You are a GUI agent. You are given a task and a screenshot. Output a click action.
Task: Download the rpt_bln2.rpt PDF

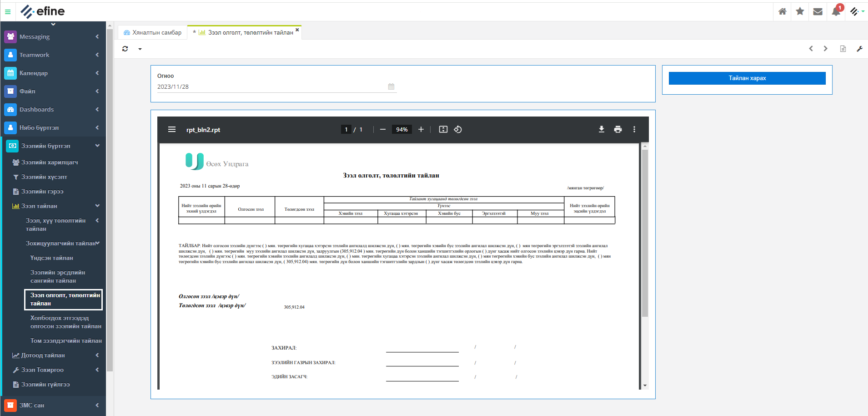[x=602, y=129]
